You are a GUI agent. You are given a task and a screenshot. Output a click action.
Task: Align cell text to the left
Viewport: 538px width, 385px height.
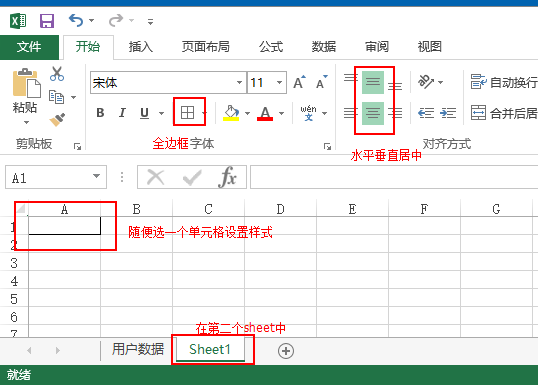pos(351,113)
